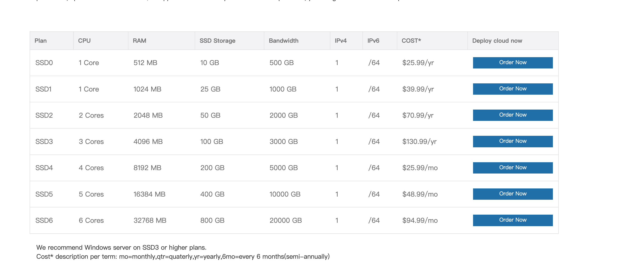This screenshot has height=277, width=644.
Task: Select the Bandwidth column header
Action: pos(284,40)
